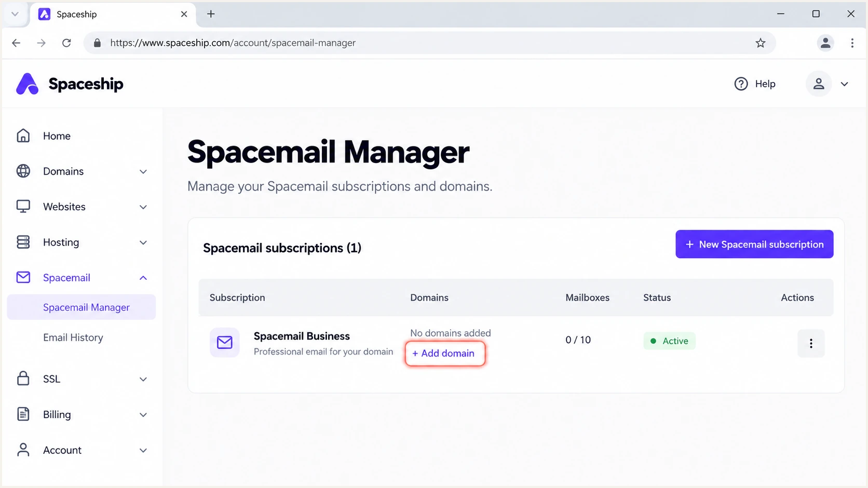Click the Hosting server icon
The image size is (868, 488).
coord(23,242)
